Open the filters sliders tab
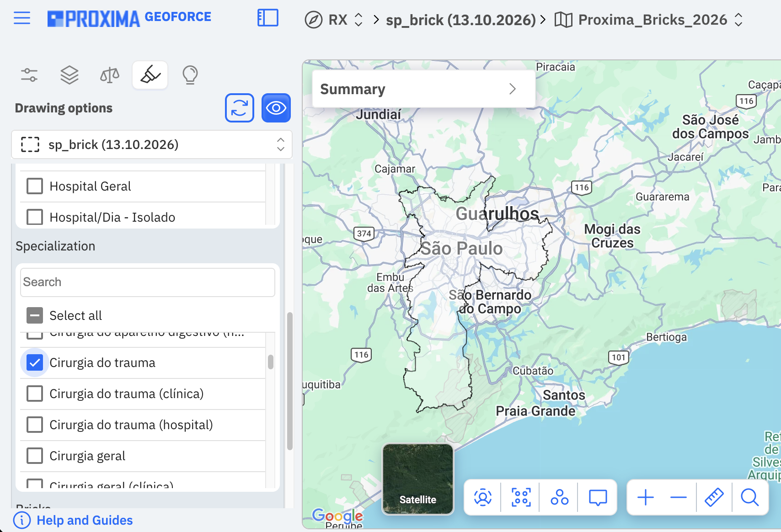This screenshot has width=781, height=532. click(x=29, y=74)
